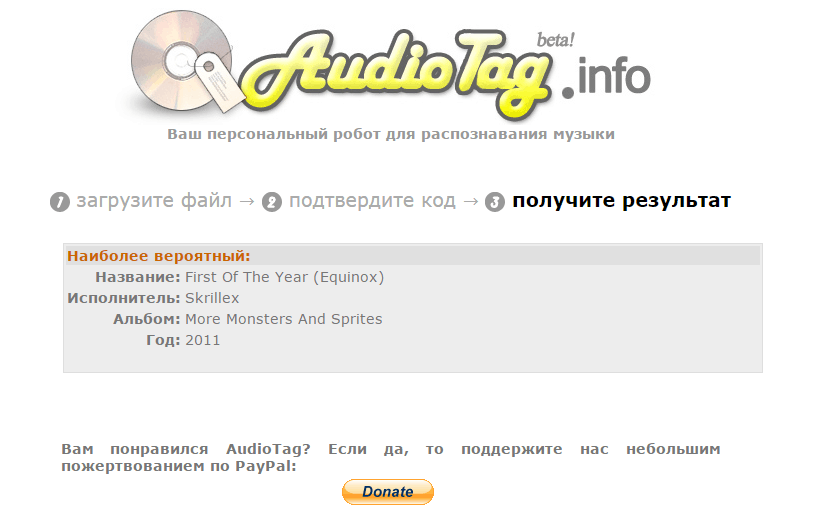
Task: Click the artist name Skrillex
Action: click(212, 298)
